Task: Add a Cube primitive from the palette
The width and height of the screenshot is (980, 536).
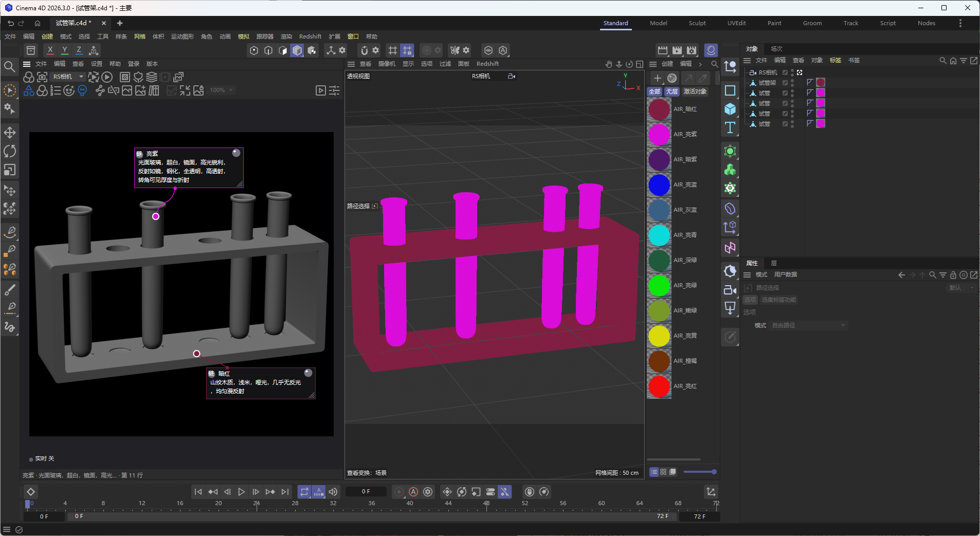Action: 730,109
